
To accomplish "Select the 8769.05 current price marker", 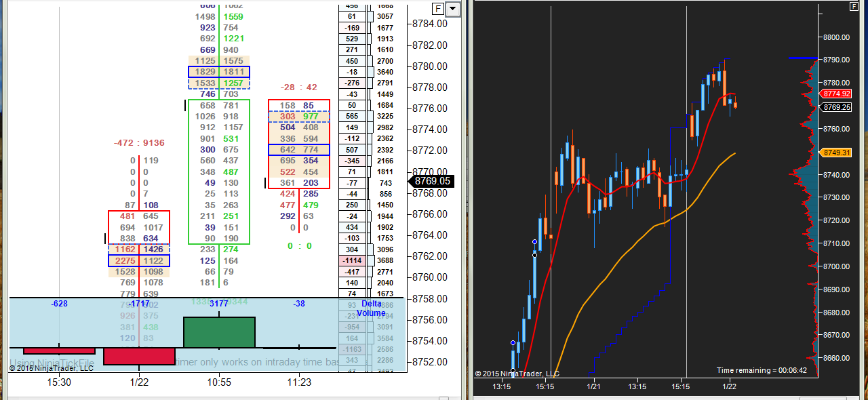I will [431, 181].
